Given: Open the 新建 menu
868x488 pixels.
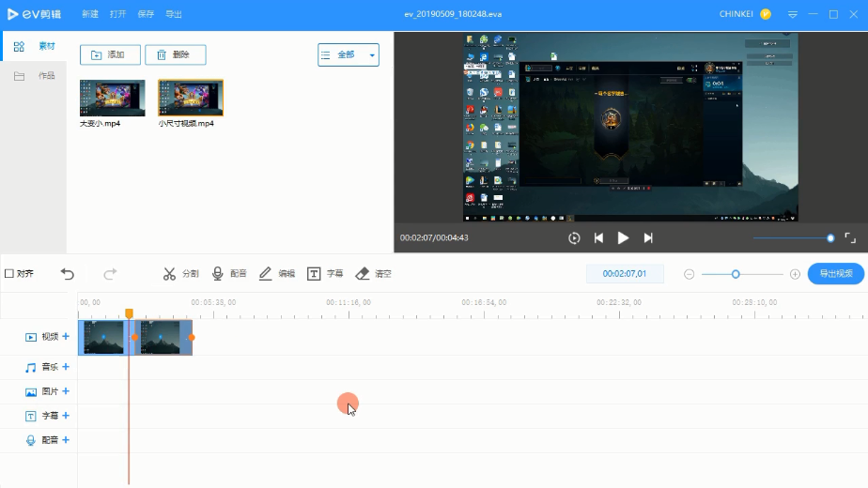Looking at the screenshot, I should (x=90, y=14).
